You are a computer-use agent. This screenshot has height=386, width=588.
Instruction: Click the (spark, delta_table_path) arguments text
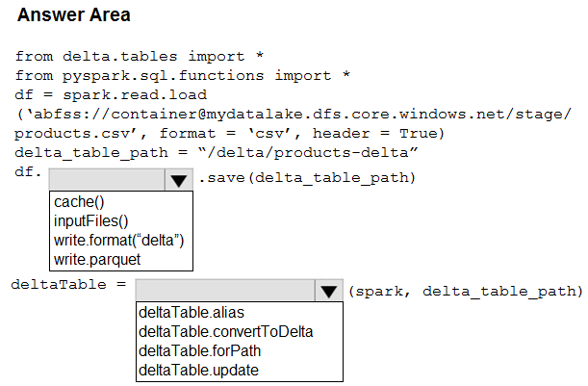466,292
